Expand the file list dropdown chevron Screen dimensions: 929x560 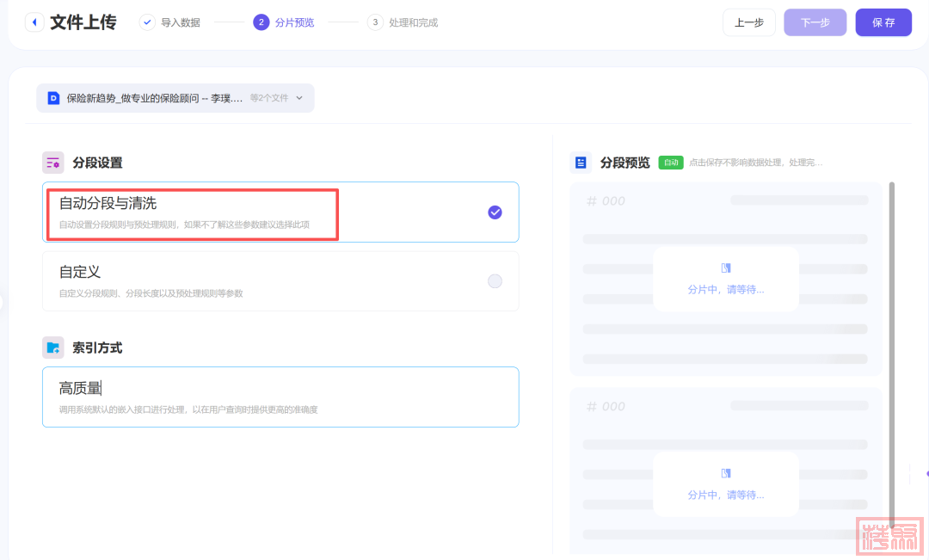[x=299, y=98]
